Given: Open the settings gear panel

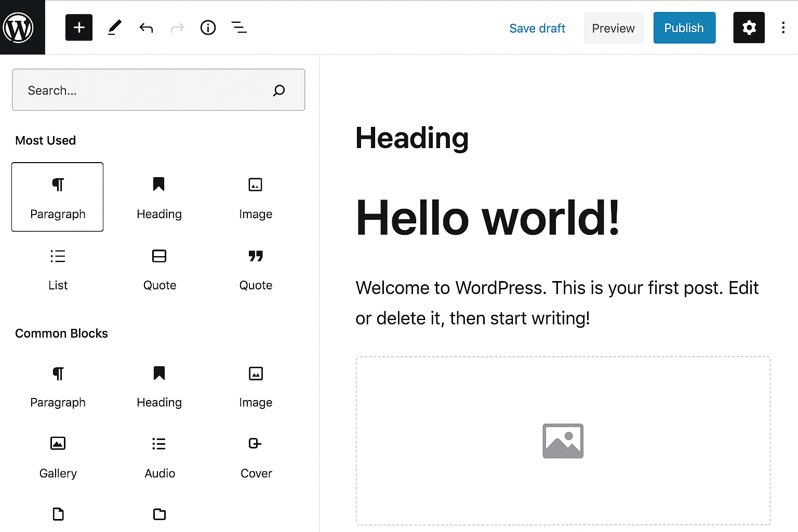Looking at the screenshot, I should pos(749,28).
